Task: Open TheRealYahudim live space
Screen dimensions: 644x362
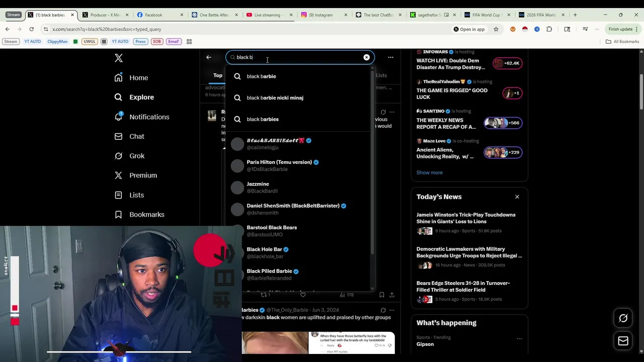Action: tap(469, 89)
